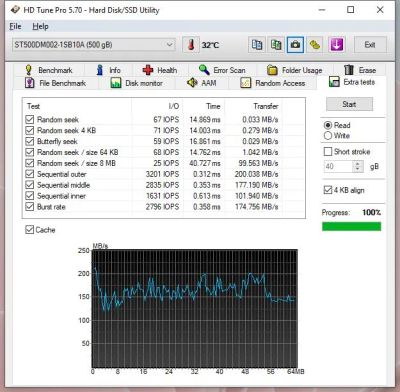Toggle the Cache checkbox

[x=30, y=230]
